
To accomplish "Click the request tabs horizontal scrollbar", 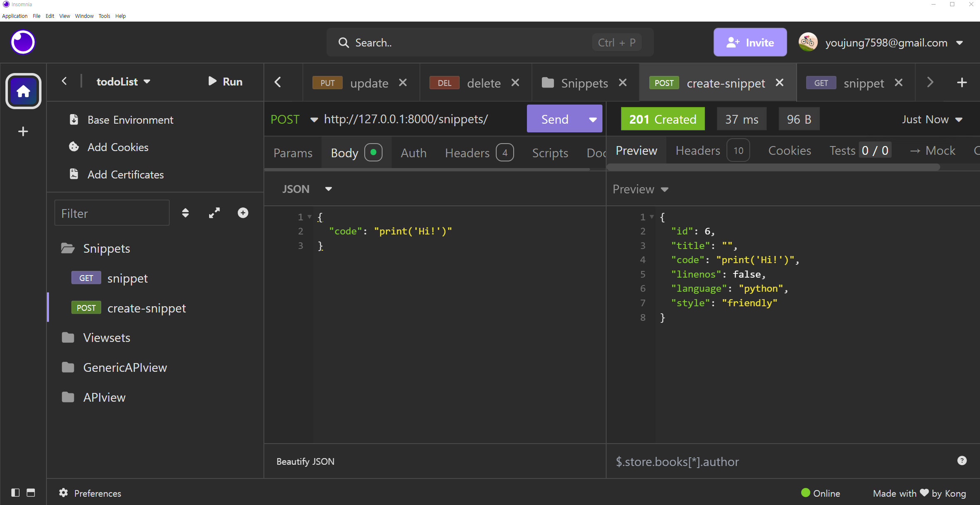I will tap(427, 169).
